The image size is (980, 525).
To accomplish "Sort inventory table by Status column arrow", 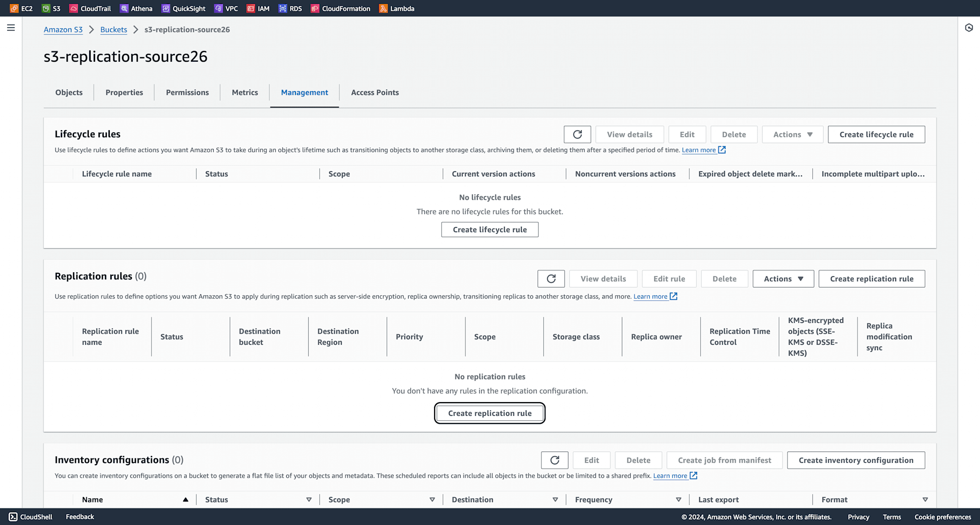I will (x=309, y=500).
